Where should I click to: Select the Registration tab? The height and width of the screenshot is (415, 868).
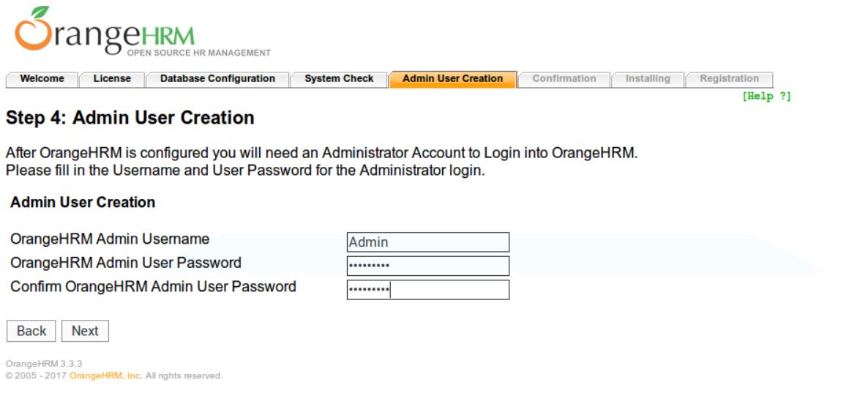click(x=729, y=79)
